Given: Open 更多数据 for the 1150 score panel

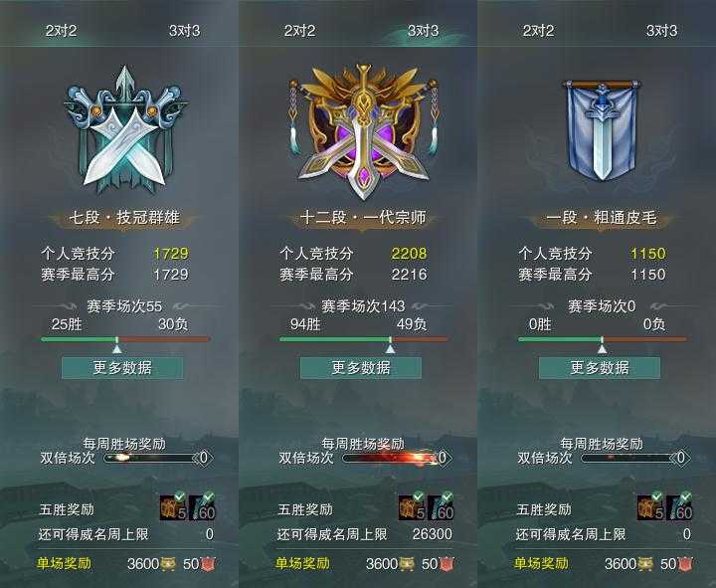Looking at the screenshot, I should [x=600, y=368].
